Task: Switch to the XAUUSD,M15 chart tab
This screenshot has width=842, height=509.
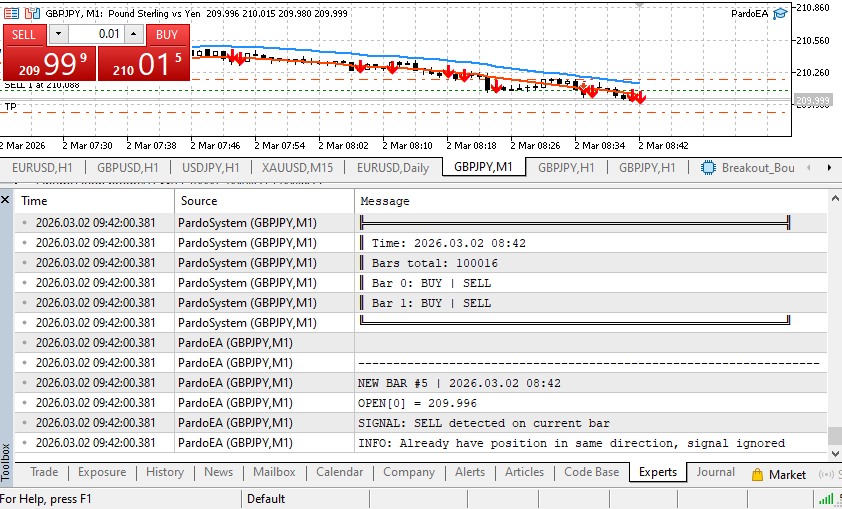Action: pos(297,168)
